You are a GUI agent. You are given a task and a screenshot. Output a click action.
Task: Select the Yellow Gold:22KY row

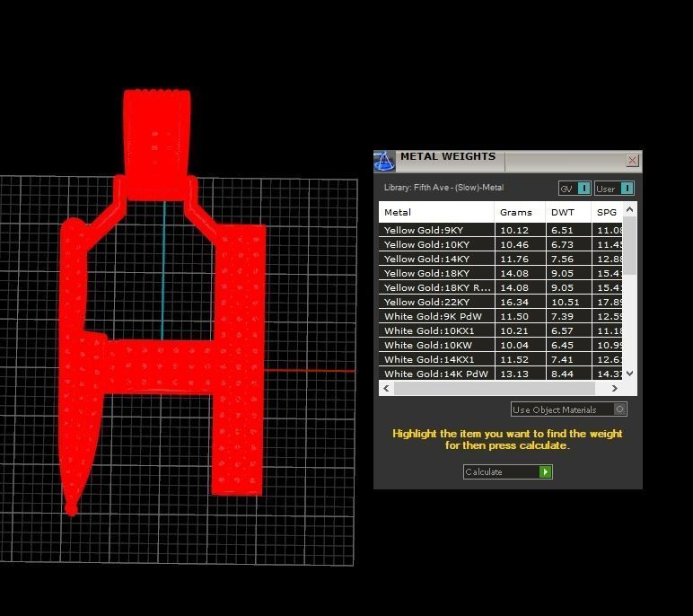coord(500,302)
